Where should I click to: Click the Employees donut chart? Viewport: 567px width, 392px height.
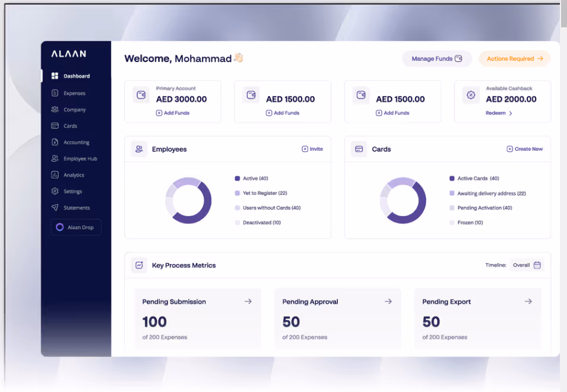click(x=188, y=200)
